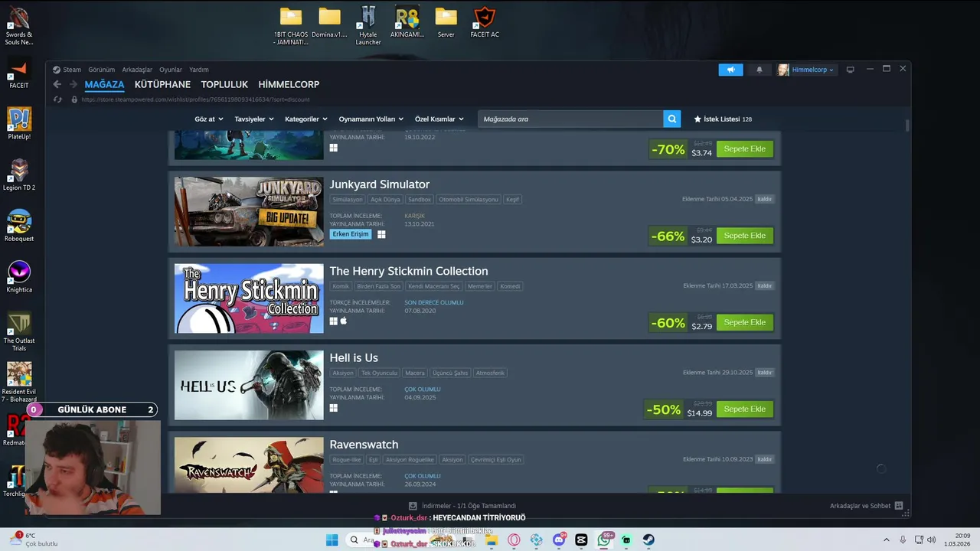Click Erken Erişim badge on Junkyard Simulator
Screen dimensions: 980x551
pyautogui.click(x=351, y=234)
